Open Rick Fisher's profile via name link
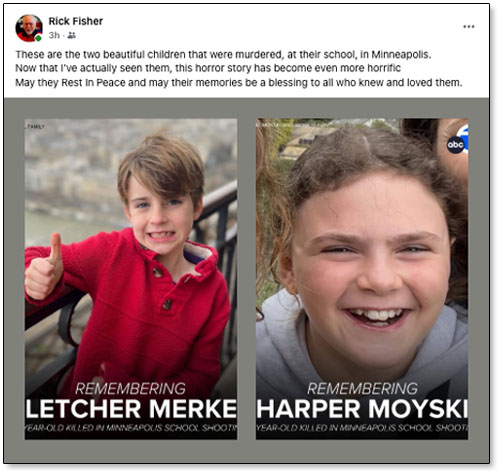Viewport: 498px width, 471px height. pyautogui.click(x=76, y=21)
